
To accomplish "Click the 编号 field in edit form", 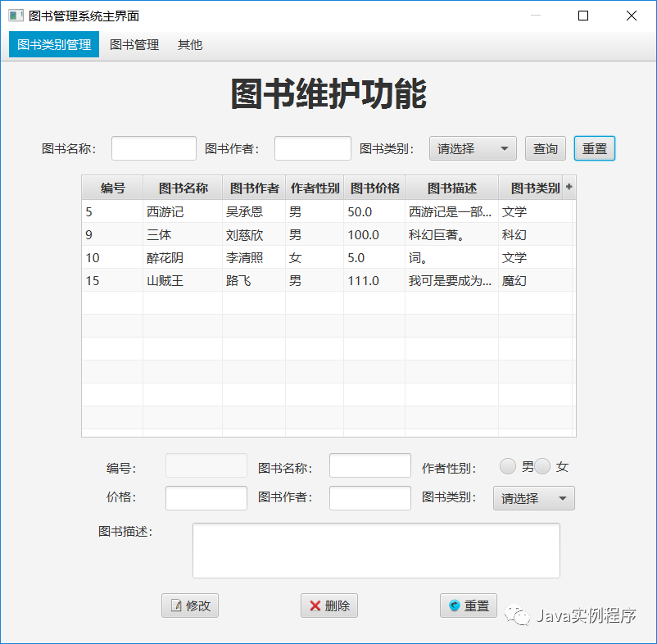I will (206, 465).
